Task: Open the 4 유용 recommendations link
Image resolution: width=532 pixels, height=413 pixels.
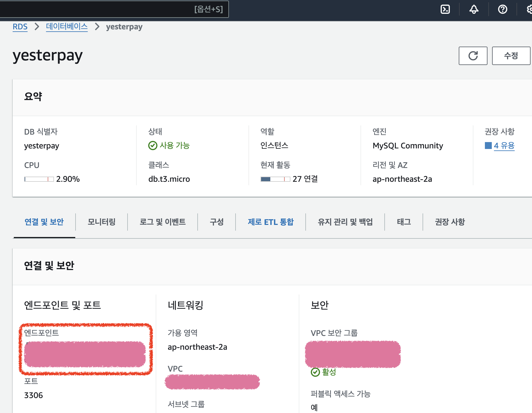Action: pyautogui.click(x=504, y=146)
